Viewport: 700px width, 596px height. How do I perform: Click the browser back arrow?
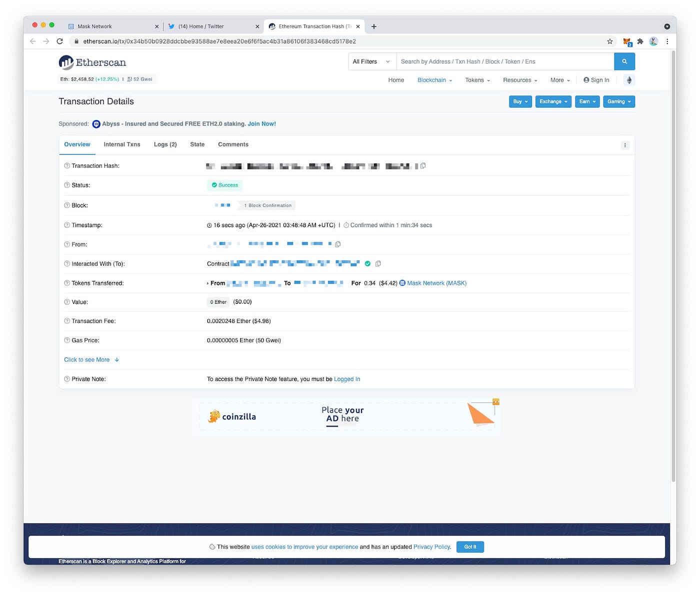[x=33, y=41]
